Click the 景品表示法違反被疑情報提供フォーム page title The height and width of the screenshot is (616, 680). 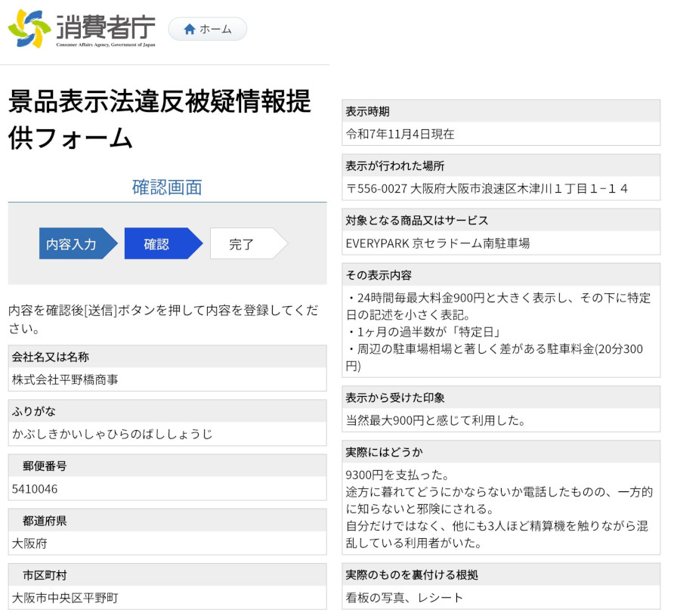coord(159,119)
